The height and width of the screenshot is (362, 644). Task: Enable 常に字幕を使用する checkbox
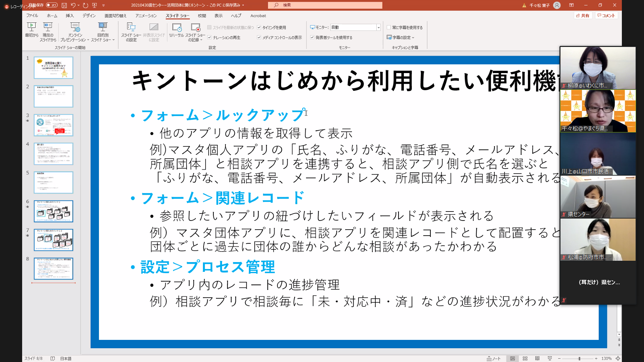(389, 27)
